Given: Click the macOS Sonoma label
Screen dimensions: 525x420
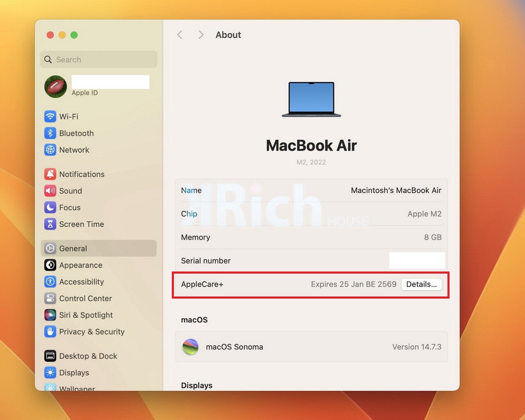Looking at the screenshot, I should tap(235, 347).
